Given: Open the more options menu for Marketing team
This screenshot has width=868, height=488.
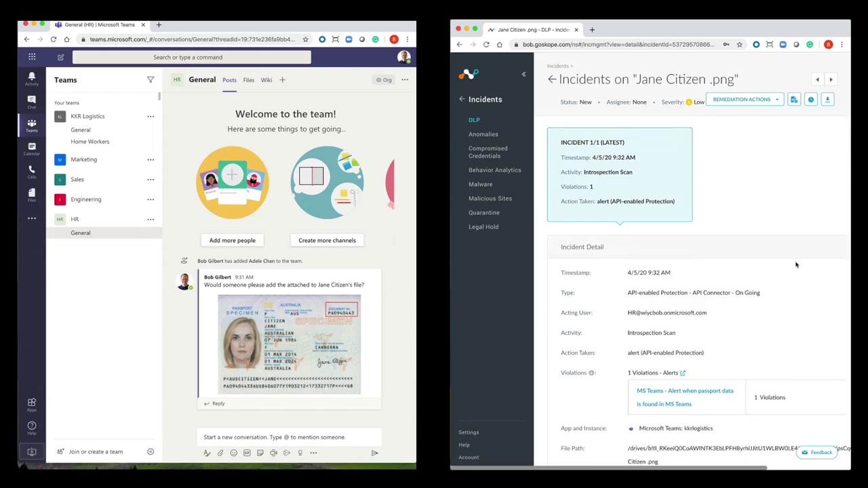Looking at the screenshot, I should pyautogui.click(x=151, y=159).
